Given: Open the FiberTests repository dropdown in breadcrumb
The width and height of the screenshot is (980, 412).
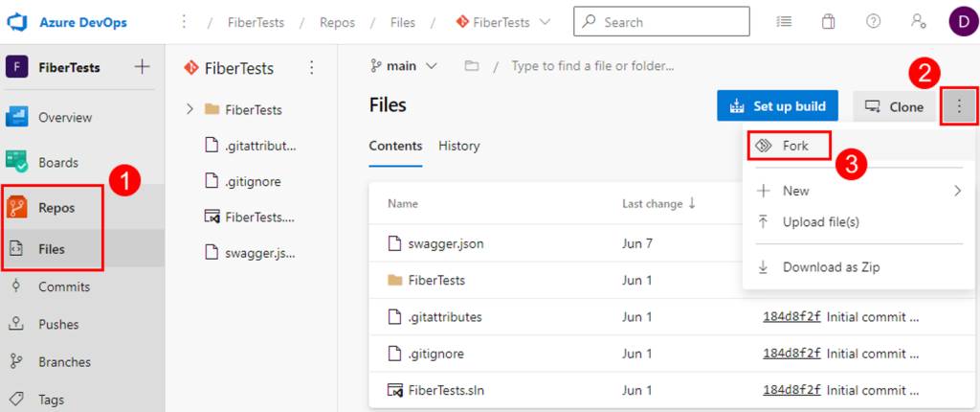Looking at the screenshot, I should click(x=503, y=22).
